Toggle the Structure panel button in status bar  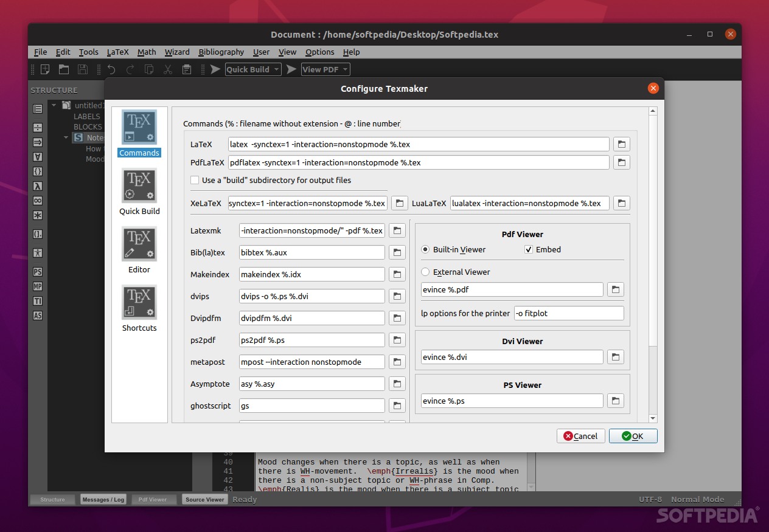click(53, 499)
